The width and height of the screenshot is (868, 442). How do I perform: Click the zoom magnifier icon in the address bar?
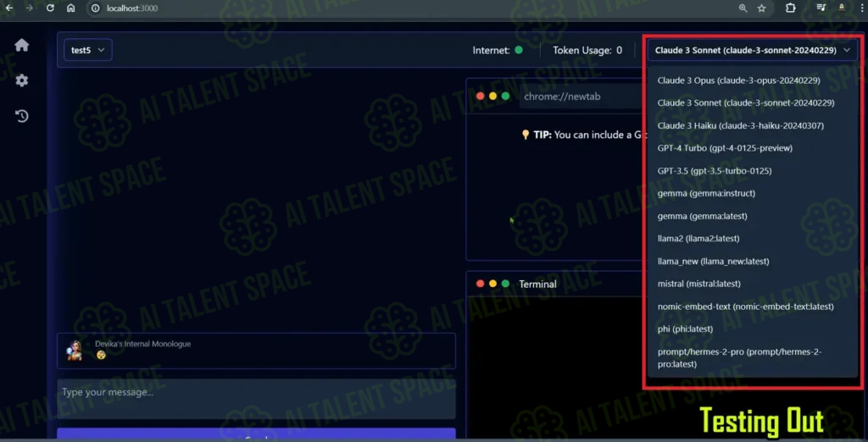point(743,8)
